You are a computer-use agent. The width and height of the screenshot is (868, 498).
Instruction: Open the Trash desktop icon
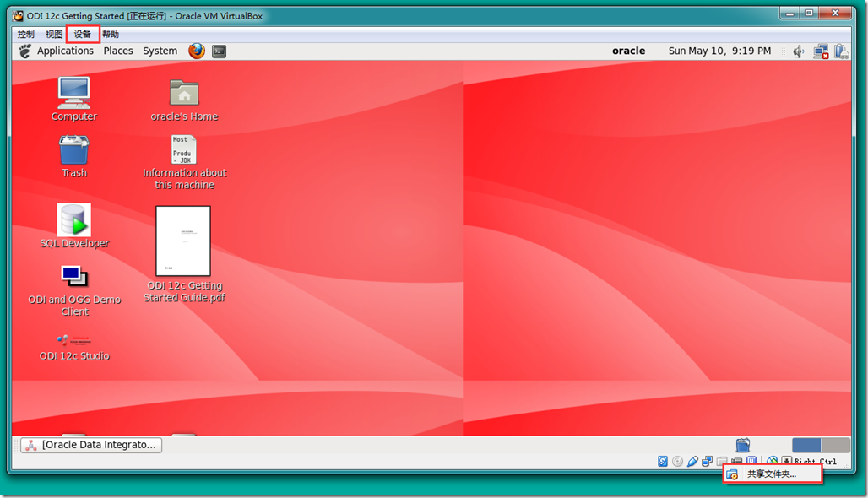pos(74,151)
